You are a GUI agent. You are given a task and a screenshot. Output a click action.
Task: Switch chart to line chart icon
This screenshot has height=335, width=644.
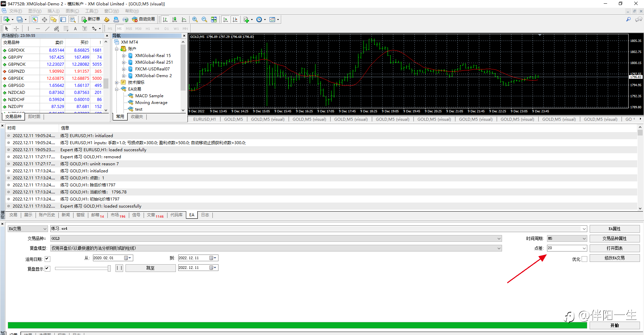184,19
